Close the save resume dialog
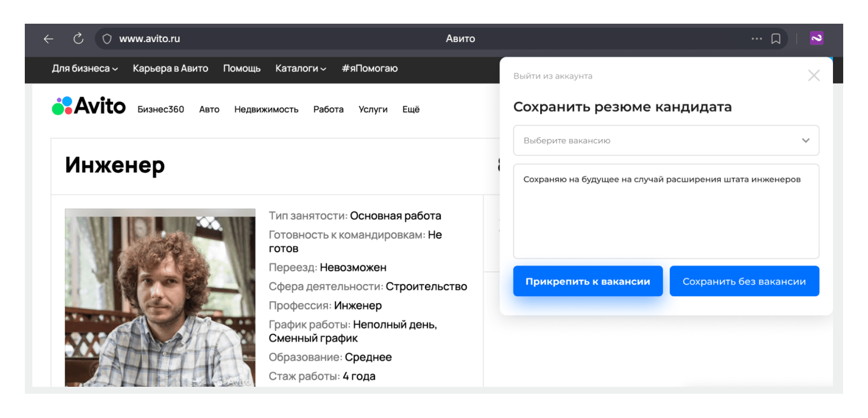868x418 pixels. pos(814,75)
